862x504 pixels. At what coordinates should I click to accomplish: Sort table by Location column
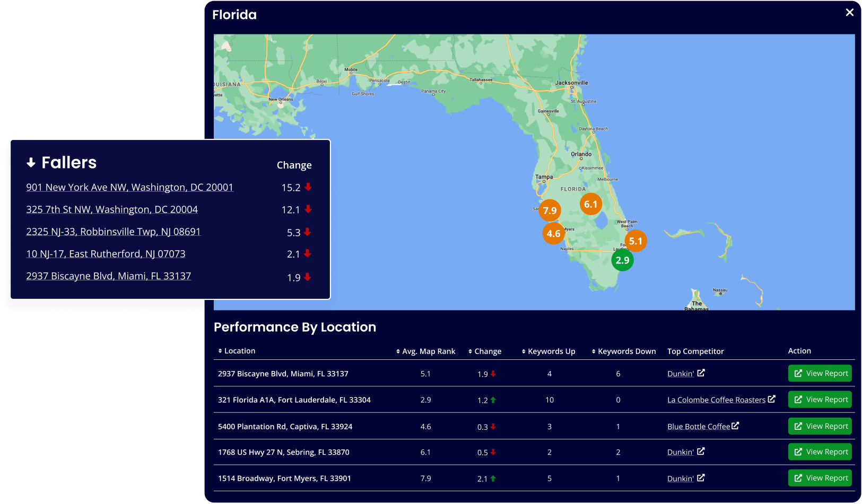[237, 351]
